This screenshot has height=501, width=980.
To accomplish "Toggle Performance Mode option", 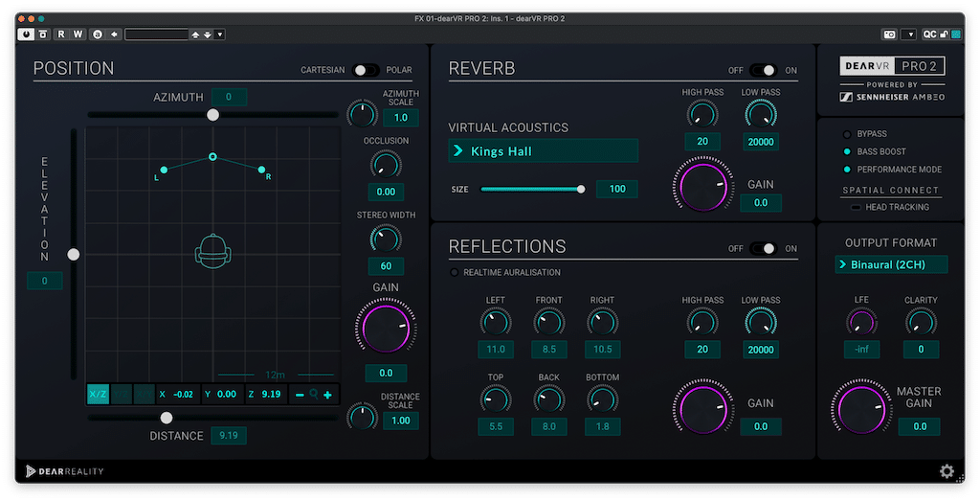I will (x=847, y=169).
